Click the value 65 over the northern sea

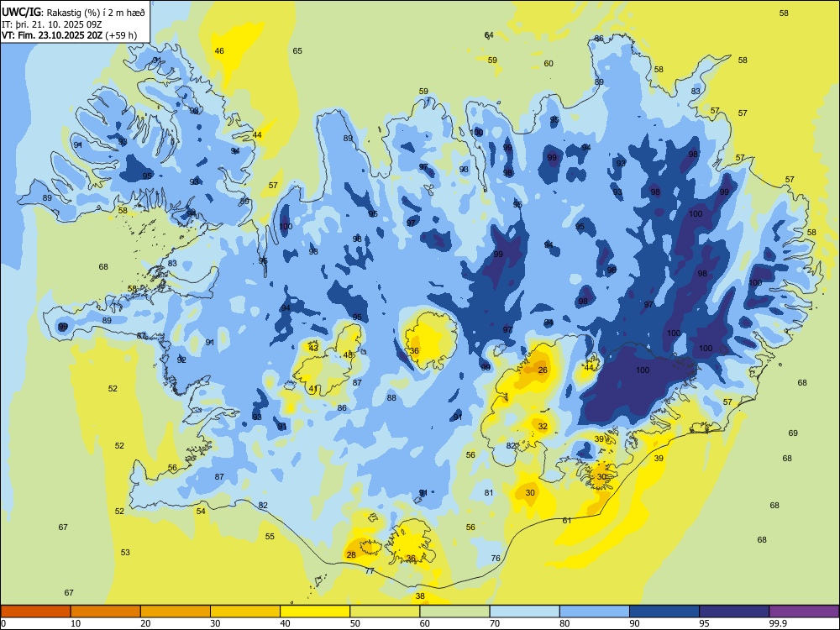(297, 51)
